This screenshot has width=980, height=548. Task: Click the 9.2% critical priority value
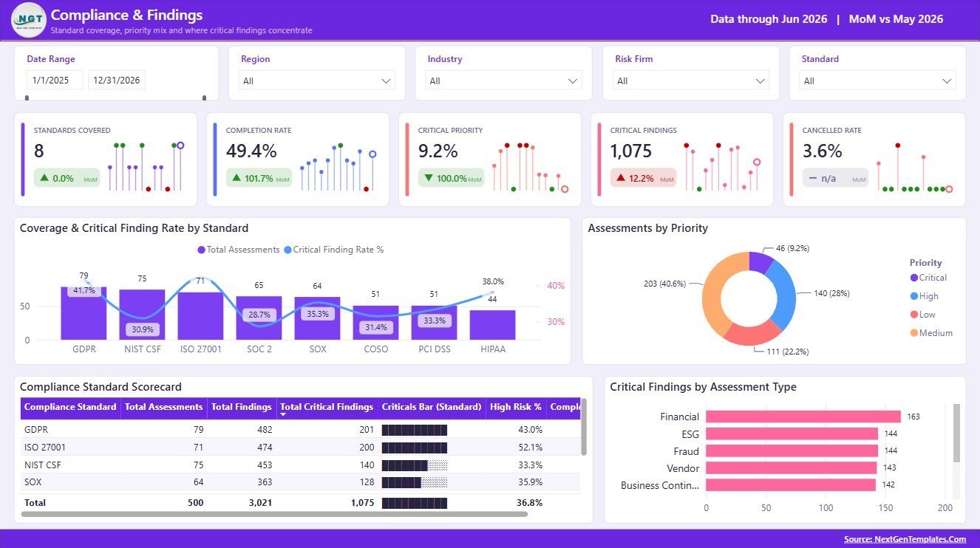click(438, 151)
